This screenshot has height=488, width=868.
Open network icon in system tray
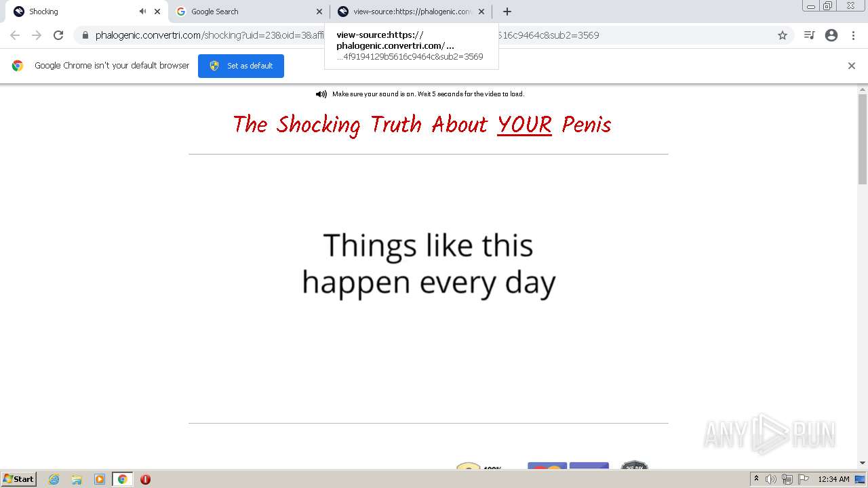(787, 479)
